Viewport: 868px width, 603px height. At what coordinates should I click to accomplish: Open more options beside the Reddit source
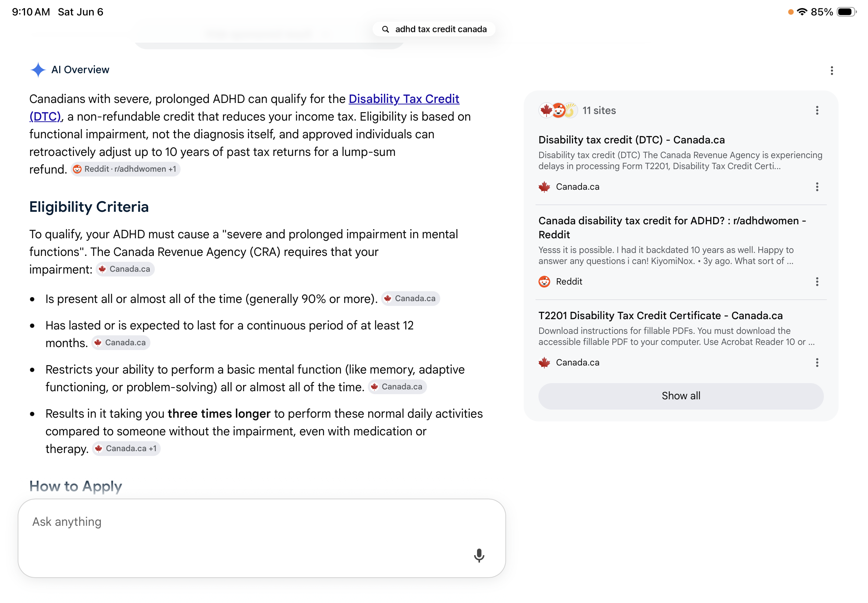pos(817,282)
